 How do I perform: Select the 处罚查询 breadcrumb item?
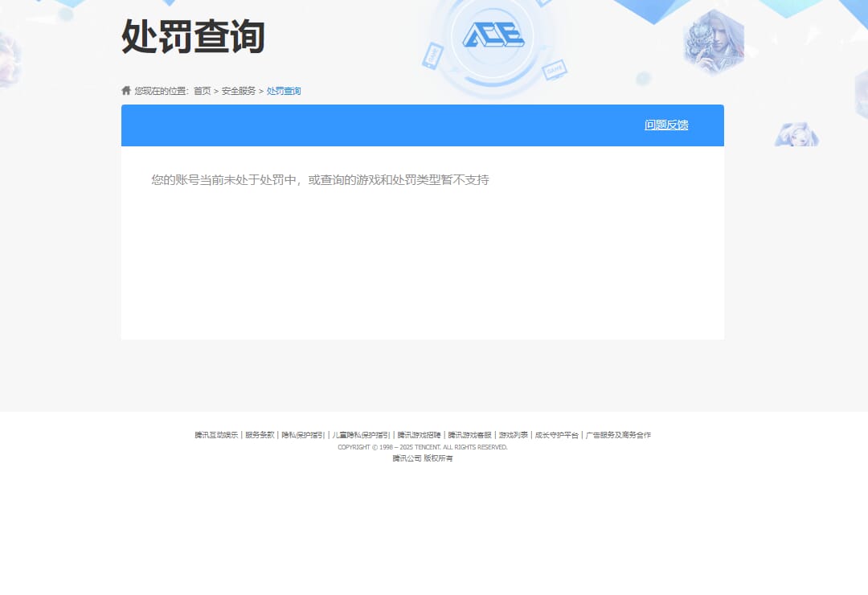click(284, 91)
